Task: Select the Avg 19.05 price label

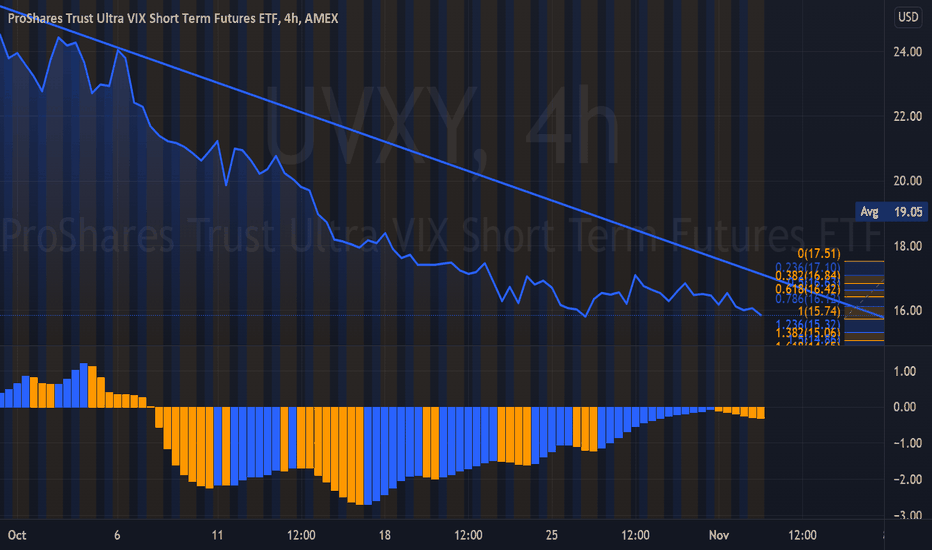Action: [891, 212]
